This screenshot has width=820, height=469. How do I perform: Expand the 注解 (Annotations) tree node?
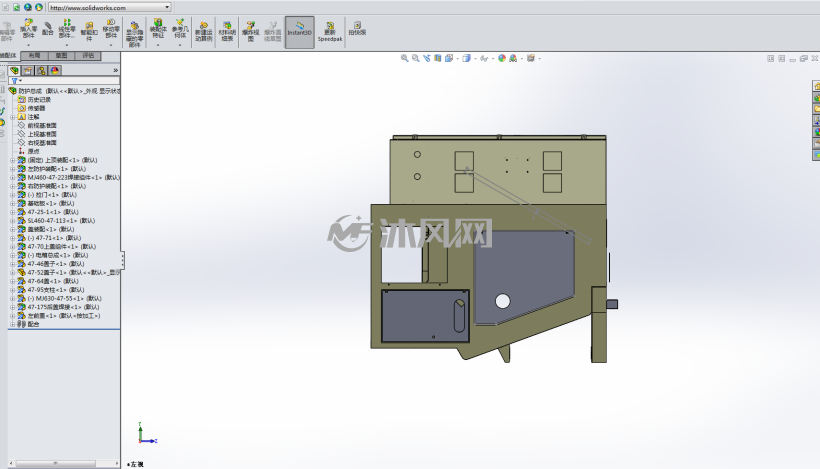tap(13, 117)
